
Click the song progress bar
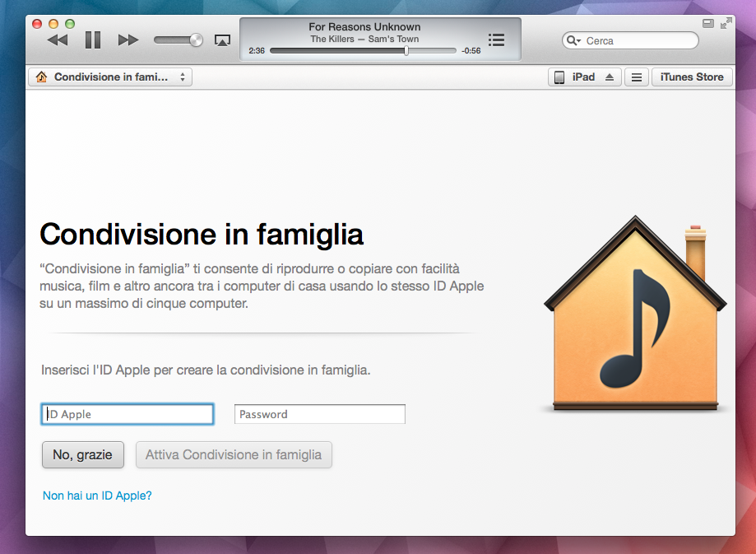363,51
